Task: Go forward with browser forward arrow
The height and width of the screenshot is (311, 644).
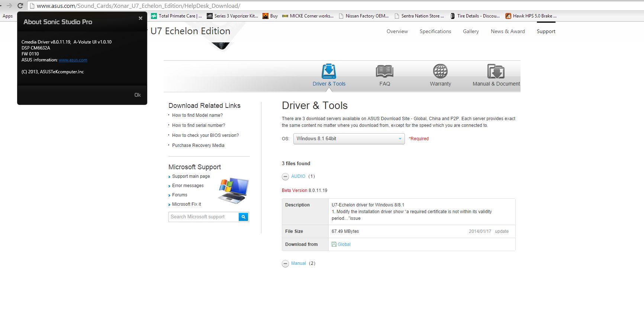Action: coord(10,6)
